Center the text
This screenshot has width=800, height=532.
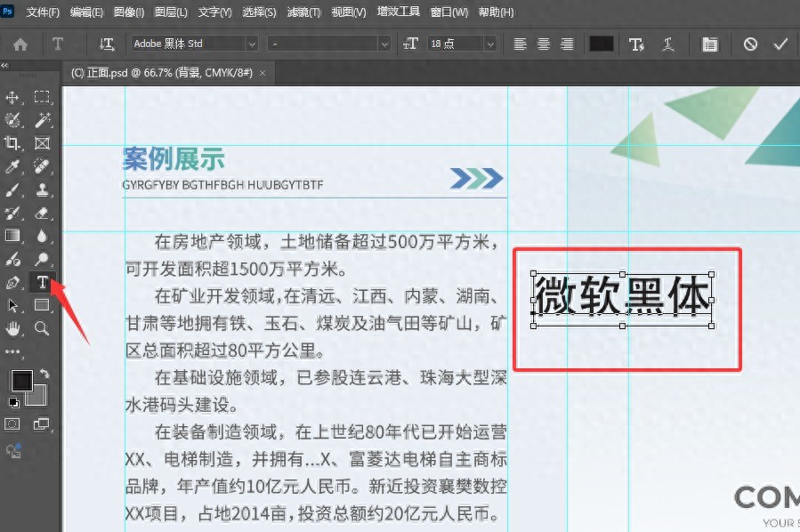pos(544,44)
